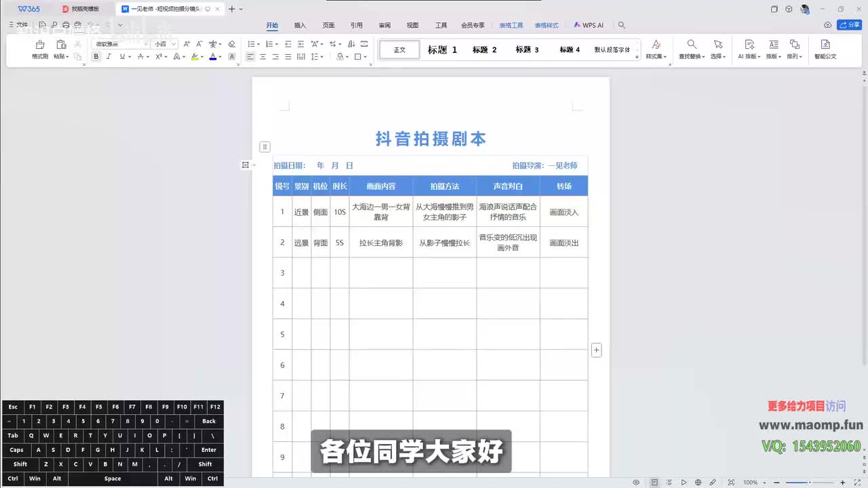
Task: Increase font size with A+ icon
Action: tap(187, 44)
